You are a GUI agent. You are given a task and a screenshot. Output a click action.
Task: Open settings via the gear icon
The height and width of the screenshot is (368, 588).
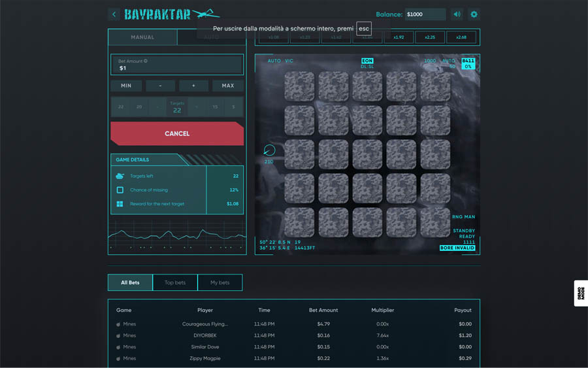point(474,14)
